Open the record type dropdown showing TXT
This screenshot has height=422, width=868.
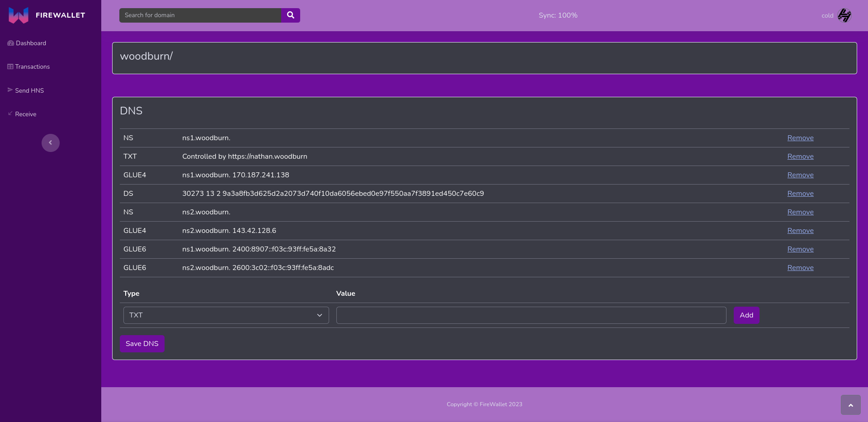[226, 315]
